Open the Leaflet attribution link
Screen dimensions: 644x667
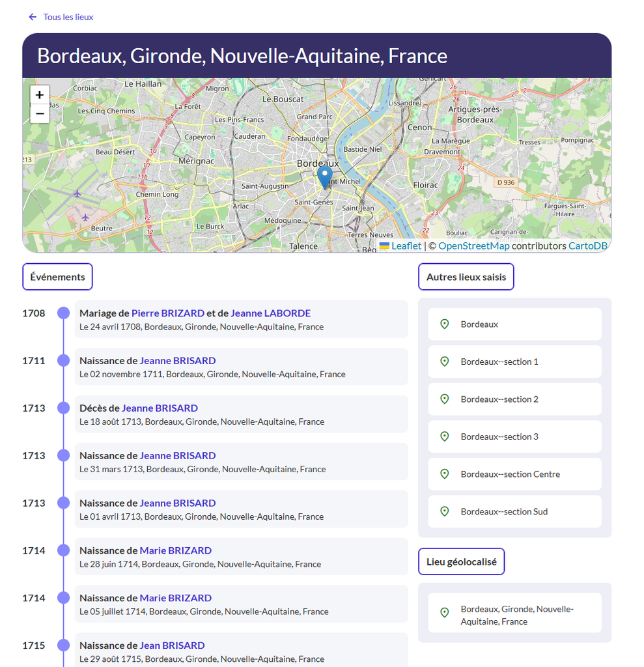click(x=406, y=246)
